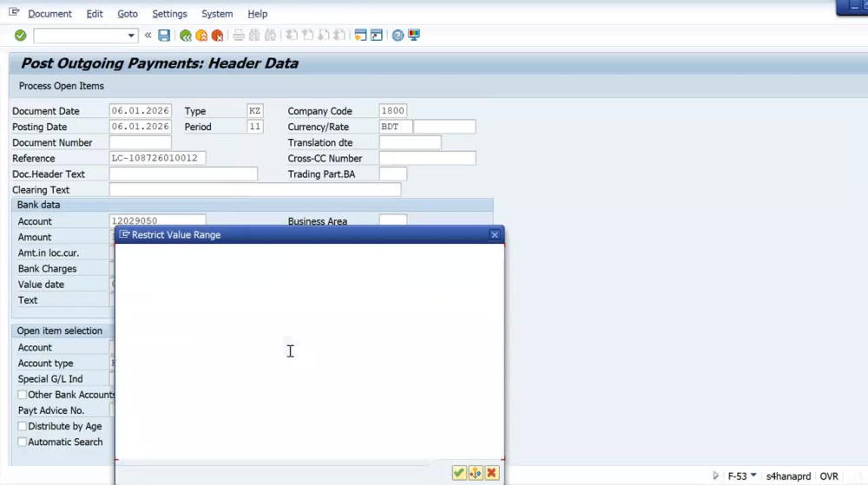Viewport: 868px width, 485px height.
Task: Click the Document Date field
Action: pyautogui.click(x=140, y=110)
